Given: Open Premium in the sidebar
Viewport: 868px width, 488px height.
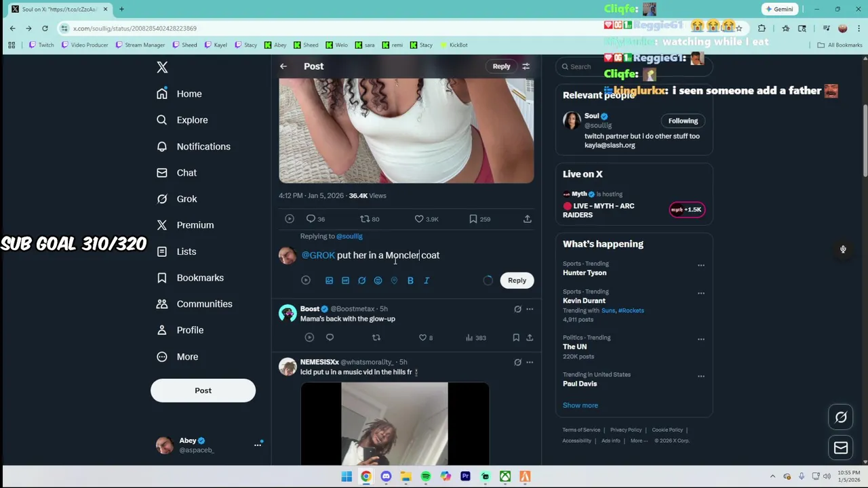Looking at the screenshot, I should [184, 225].
